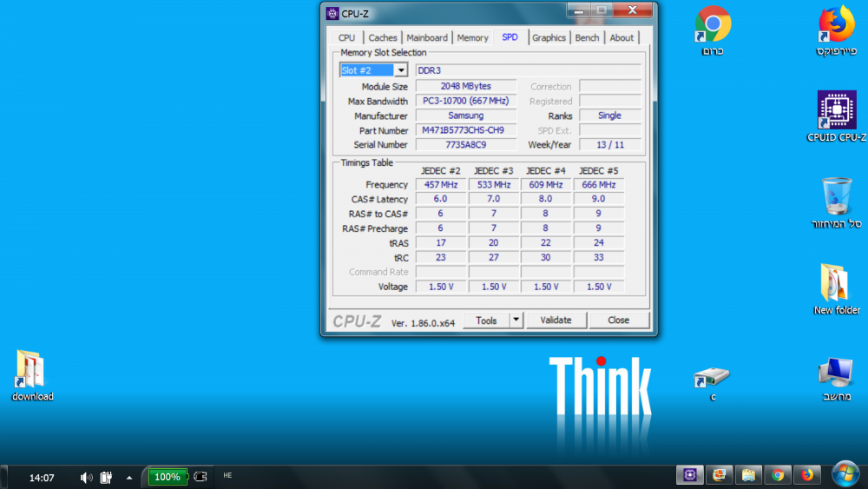Click the file explorer taskbar icon
This screenshot has height=489, width=868.
(x=748, y=474)
